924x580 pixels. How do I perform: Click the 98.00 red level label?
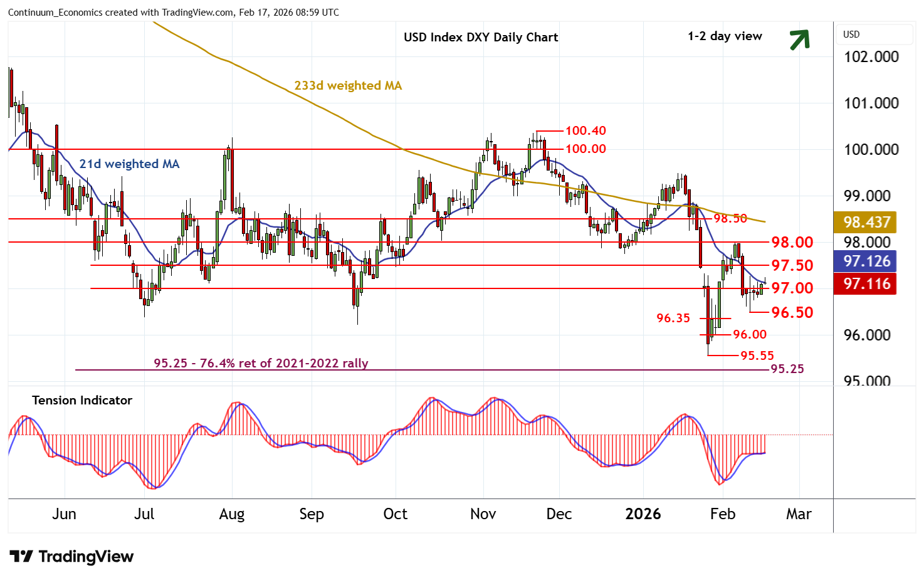pos(792,242)
